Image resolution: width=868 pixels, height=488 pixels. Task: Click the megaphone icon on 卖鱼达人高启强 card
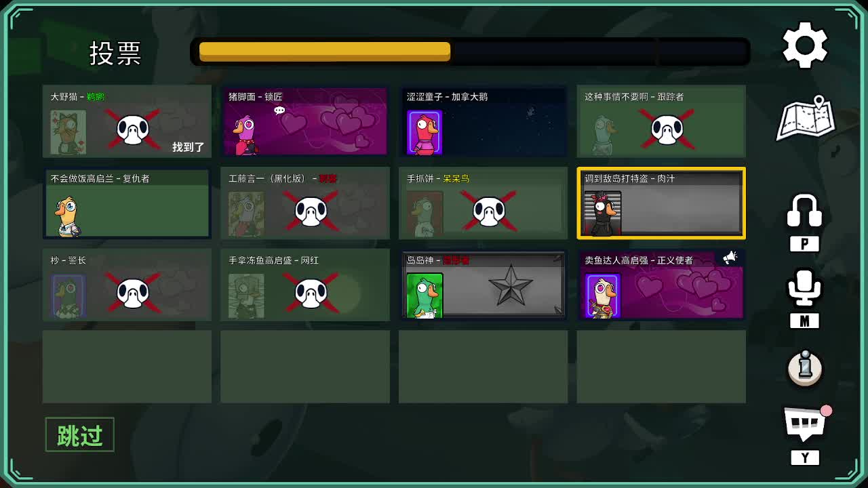tap(730, 258)
